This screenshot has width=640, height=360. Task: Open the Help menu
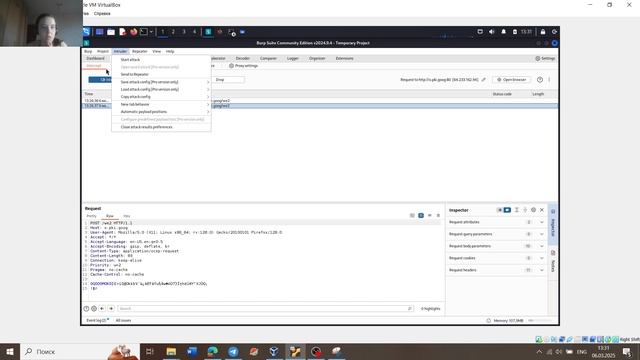(170, 51)
